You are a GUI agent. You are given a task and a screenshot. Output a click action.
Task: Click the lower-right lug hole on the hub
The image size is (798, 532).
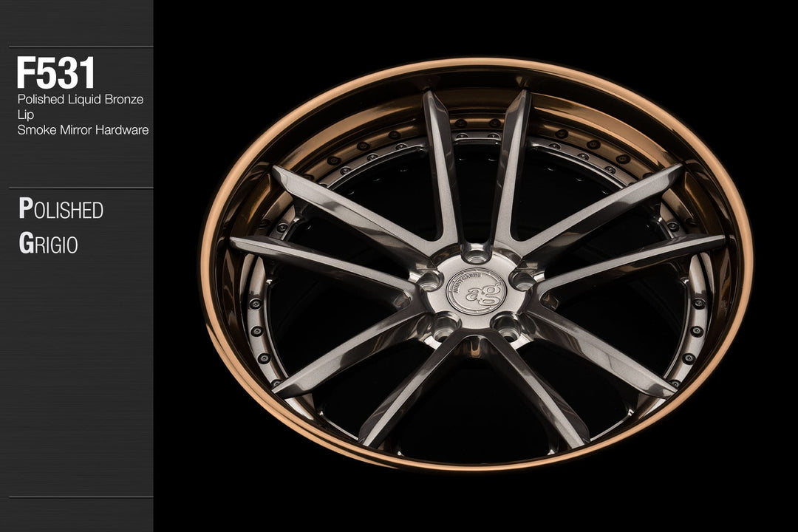[x=507, y=324]
